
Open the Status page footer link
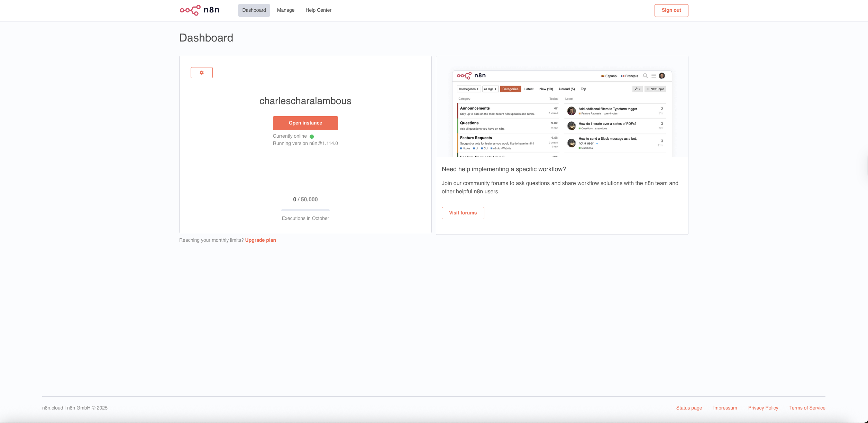689,408
